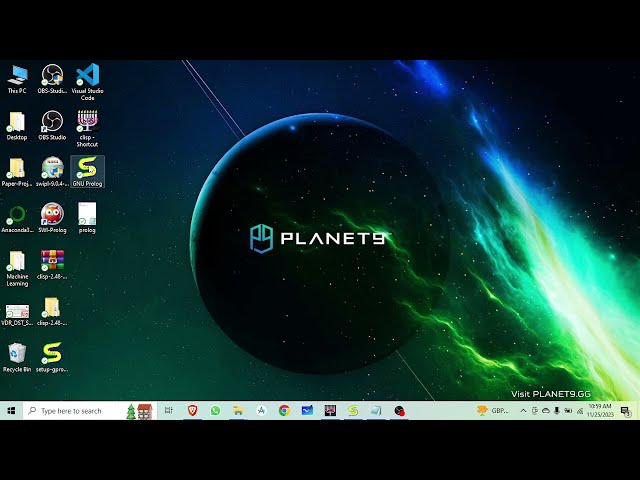Screen dimensions: 640x480
Task: Select the VDR_DST_S file desktop icon
Action: tap(17, 315)
